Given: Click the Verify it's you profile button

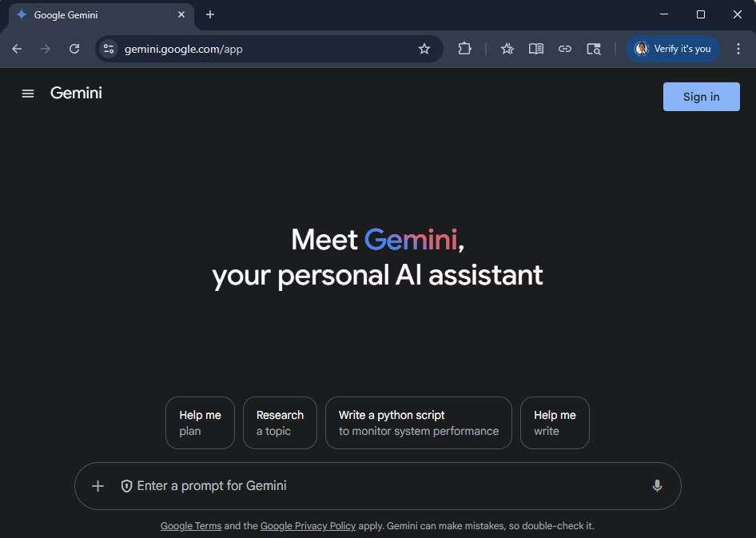Looking at the screenshot, I should (673, 49).
